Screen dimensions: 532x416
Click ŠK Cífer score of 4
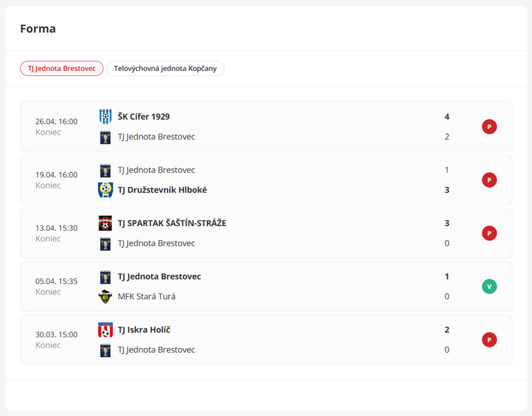pos(447,117)
